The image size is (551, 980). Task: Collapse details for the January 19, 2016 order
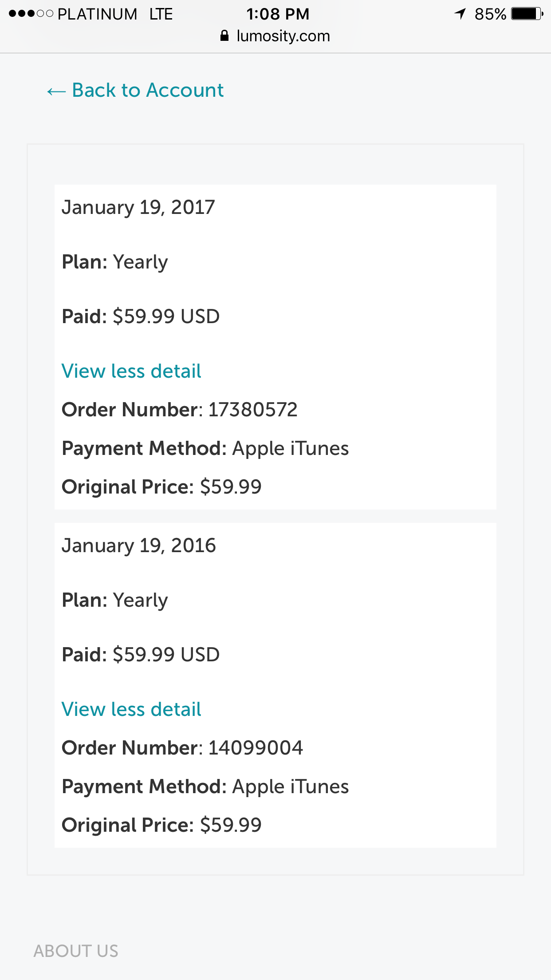pyautogui.click(x=131, y=709)
